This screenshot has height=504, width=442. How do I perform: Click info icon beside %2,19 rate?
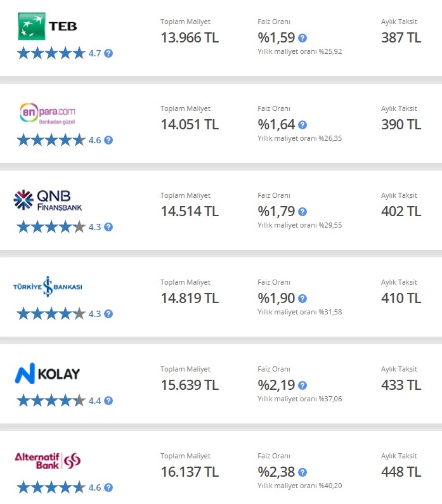[x=302, y=385]
